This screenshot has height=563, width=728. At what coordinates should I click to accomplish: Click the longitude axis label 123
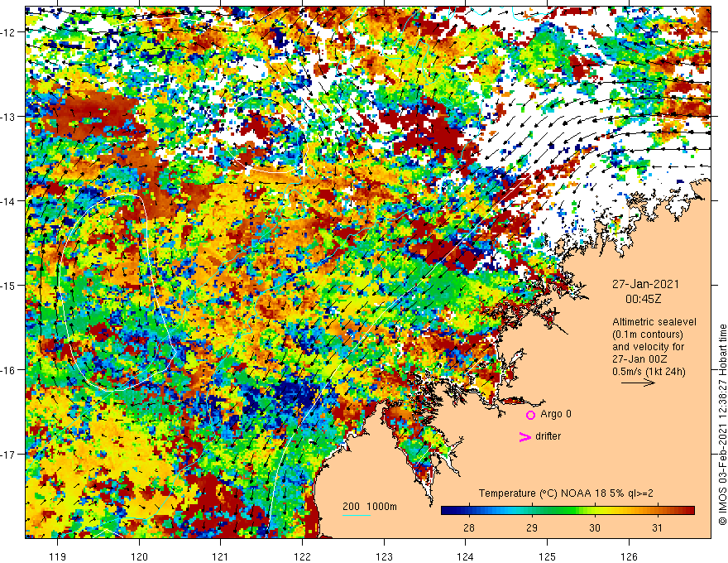tap(384, 556)
